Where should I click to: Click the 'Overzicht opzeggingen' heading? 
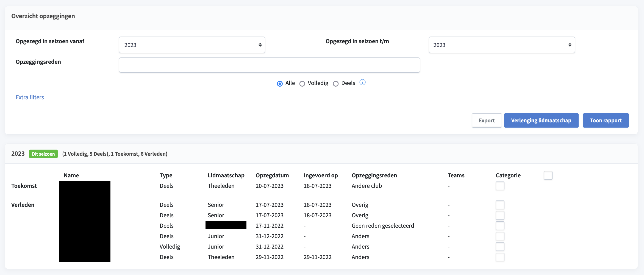(x=43, y=16)
